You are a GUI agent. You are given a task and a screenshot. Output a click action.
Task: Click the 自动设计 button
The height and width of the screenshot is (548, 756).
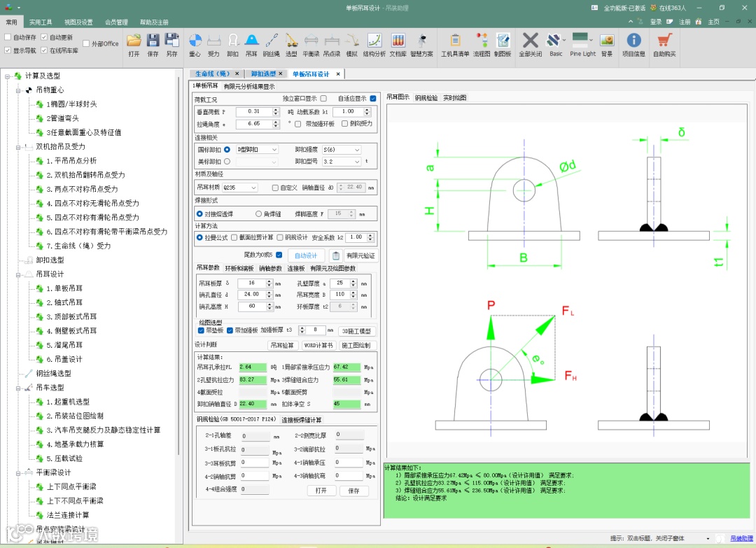[306, 255]
